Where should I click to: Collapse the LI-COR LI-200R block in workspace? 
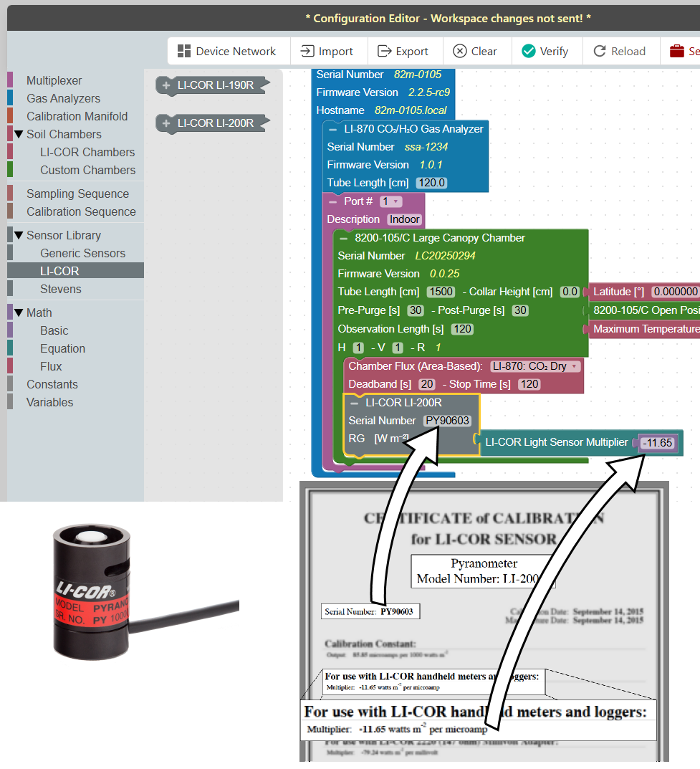point(354,403)
